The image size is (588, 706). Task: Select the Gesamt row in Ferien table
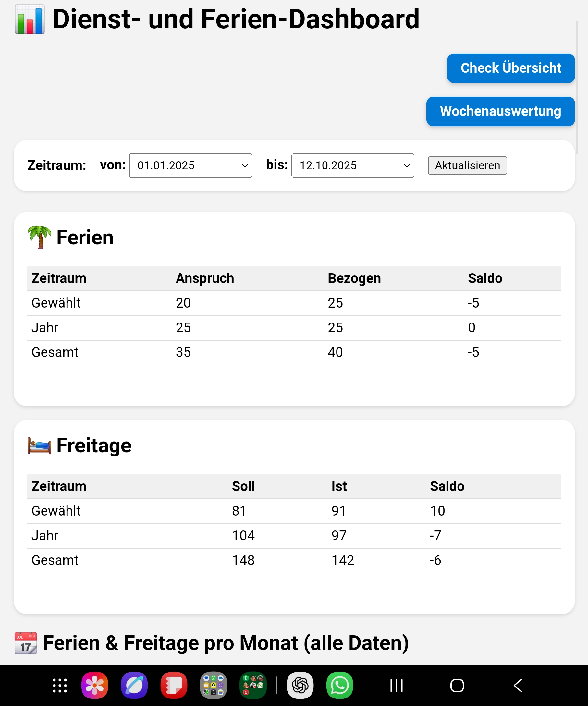55,352
